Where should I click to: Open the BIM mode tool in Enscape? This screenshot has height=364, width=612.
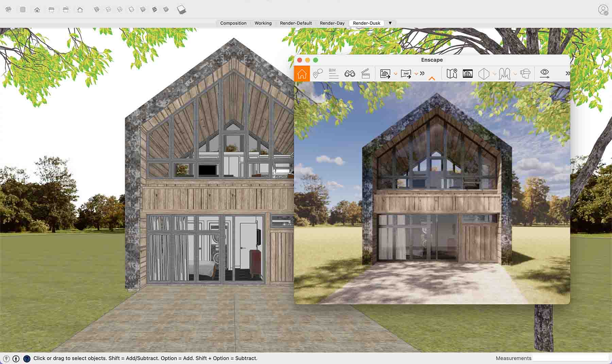[x=333, y=73]
